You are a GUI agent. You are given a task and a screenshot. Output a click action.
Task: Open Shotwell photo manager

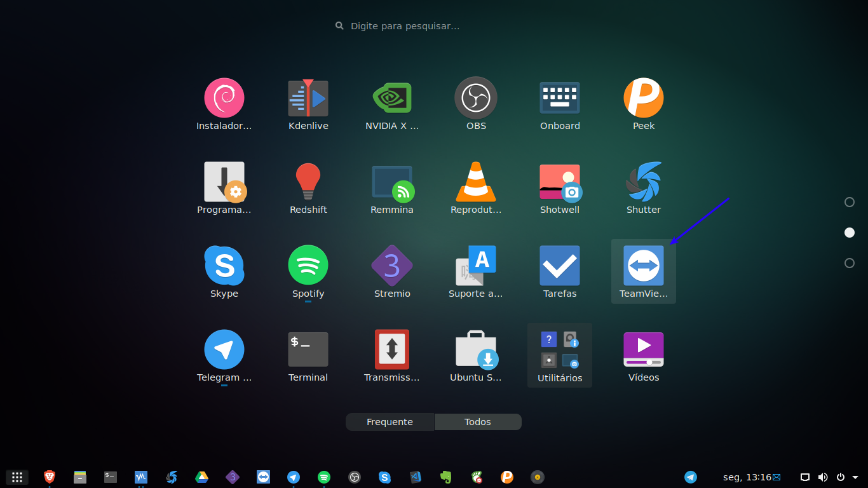(560, 189)
